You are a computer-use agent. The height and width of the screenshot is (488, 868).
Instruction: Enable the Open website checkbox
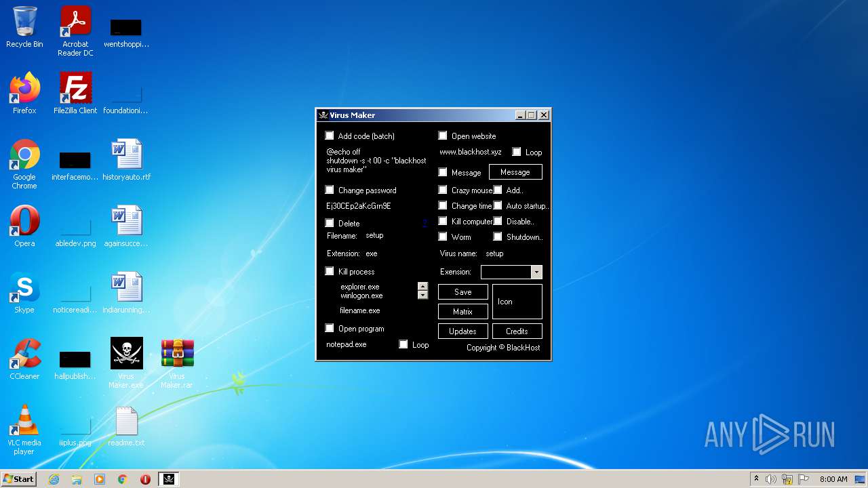[443, 136]
